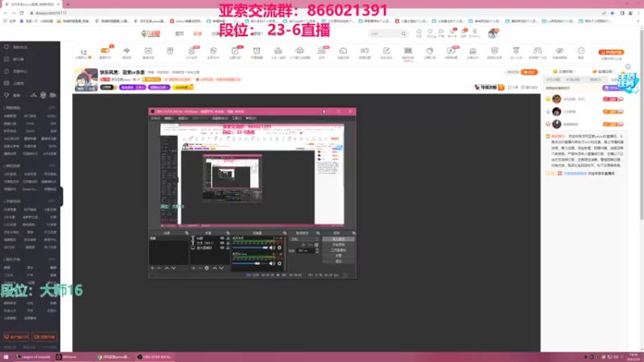Click the checklist task icon in stream toolbar
This screenshot has height=362, width=644.
[235, 51]
